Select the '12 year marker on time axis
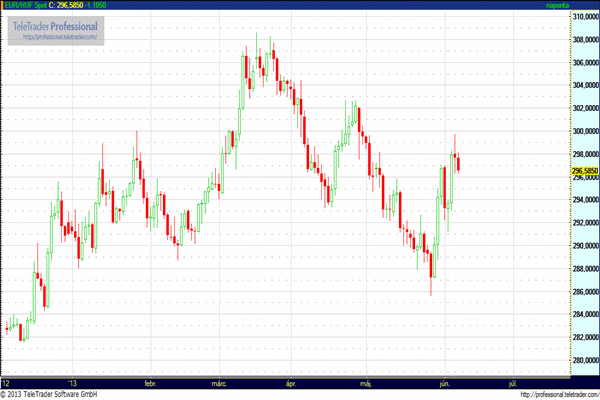This screenshot has height=400, width=600. [6, 382]
